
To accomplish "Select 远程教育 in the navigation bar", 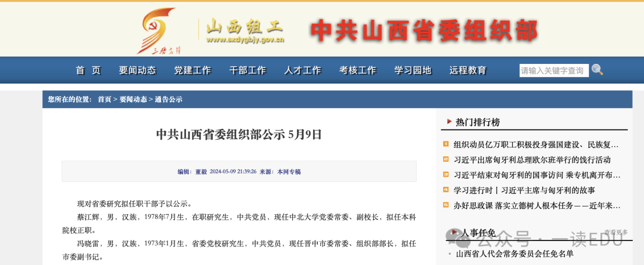I will [468, 70].
